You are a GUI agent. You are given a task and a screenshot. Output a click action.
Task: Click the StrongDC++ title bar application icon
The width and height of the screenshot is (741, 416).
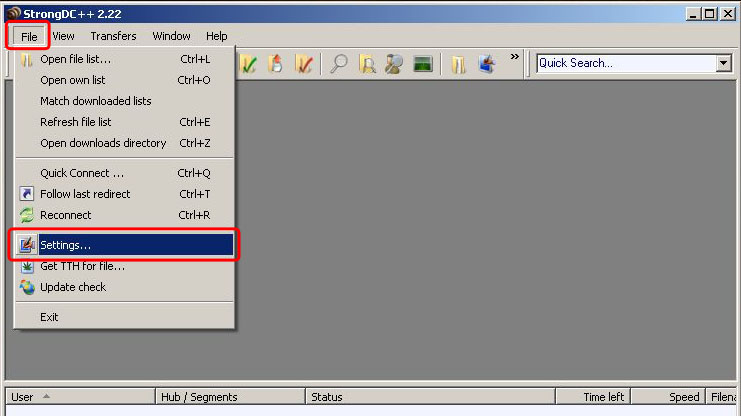point(14,14)
